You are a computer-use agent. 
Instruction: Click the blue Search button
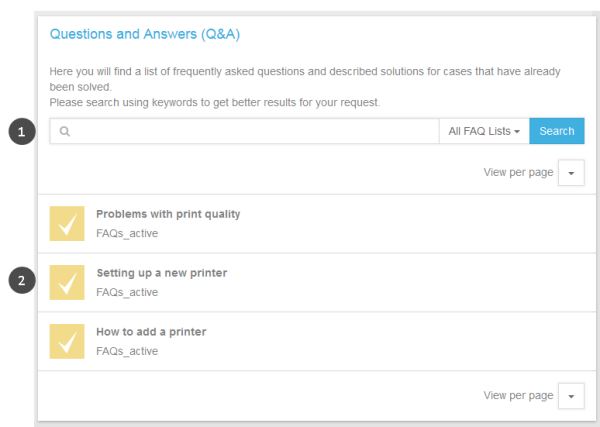pos(557,131)
